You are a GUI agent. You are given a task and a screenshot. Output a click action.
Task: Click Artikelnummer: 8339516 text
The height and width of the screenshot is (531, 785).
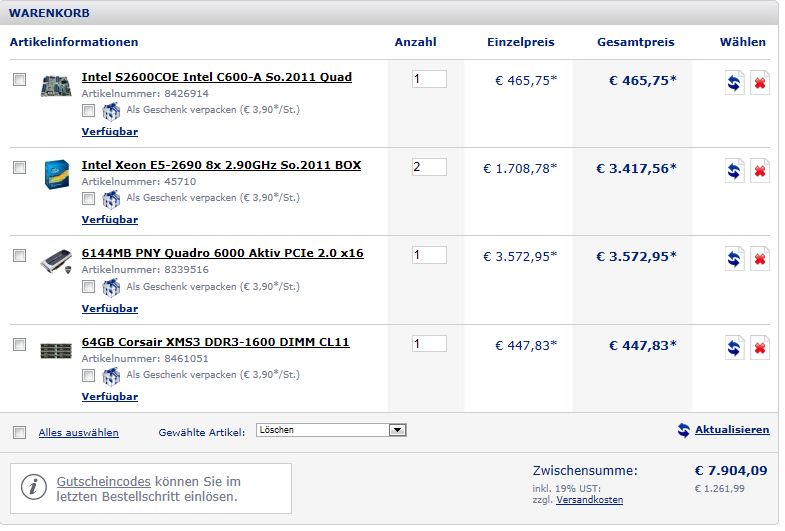coord(145,270)
